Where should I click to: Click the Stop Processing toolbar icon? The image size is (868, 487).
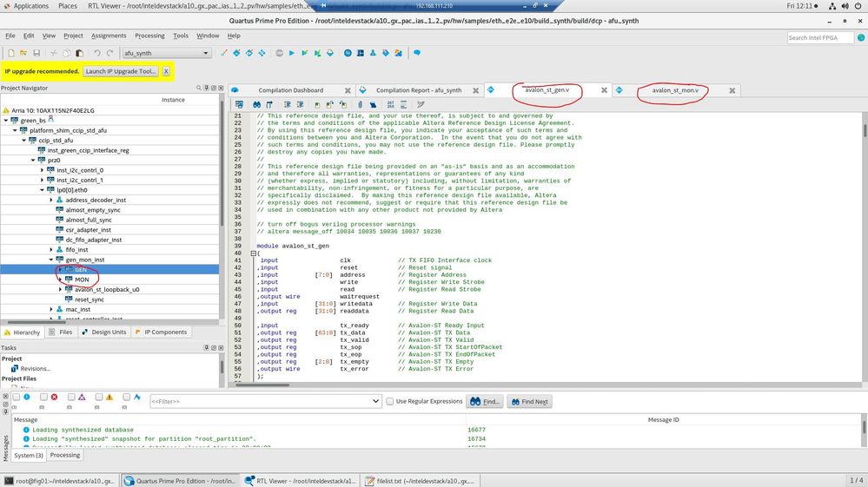279,53
